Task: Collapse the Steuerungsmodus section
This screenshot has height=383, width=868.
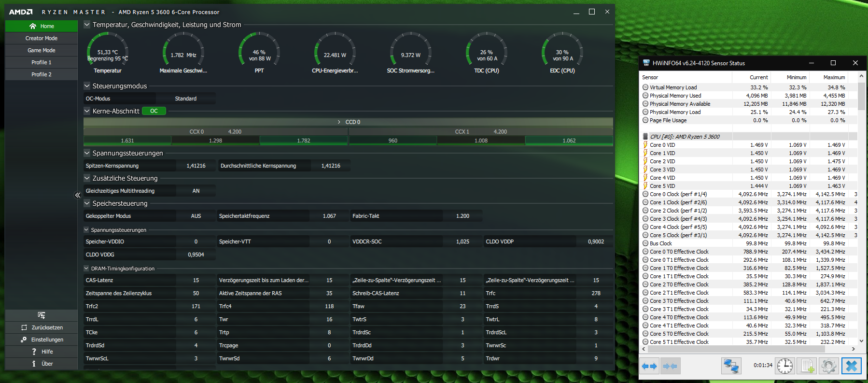Action: tap(87, 86)
